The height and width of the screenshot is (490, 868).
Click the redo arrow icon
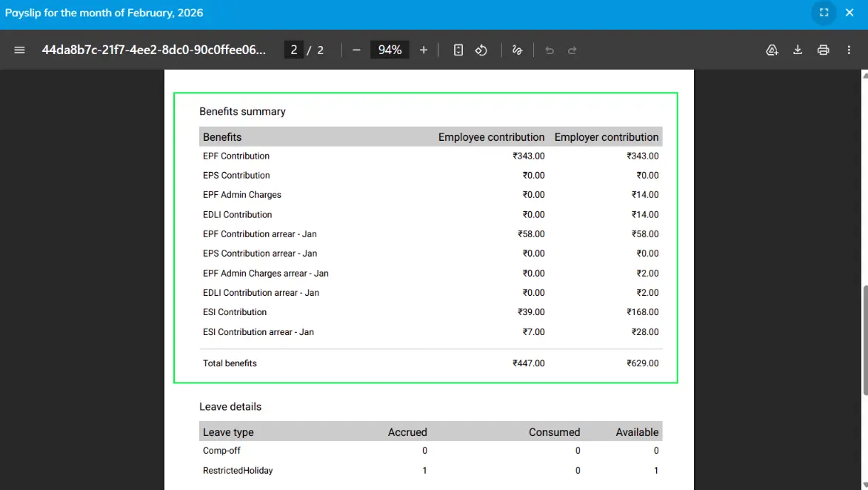(572, 50)
